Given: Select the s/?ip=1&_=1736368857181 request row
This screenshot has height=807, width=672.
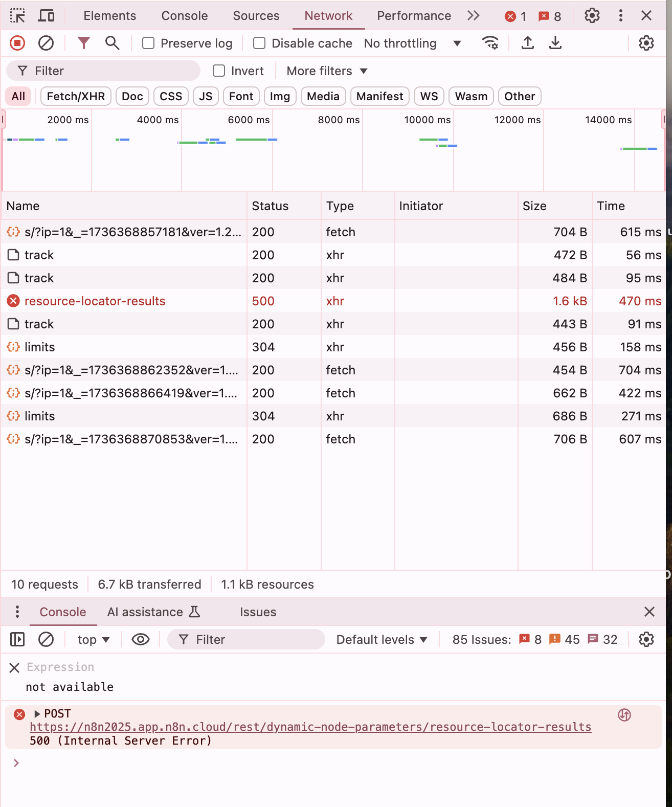Looking at the screenshot, I should coord(333,232).
